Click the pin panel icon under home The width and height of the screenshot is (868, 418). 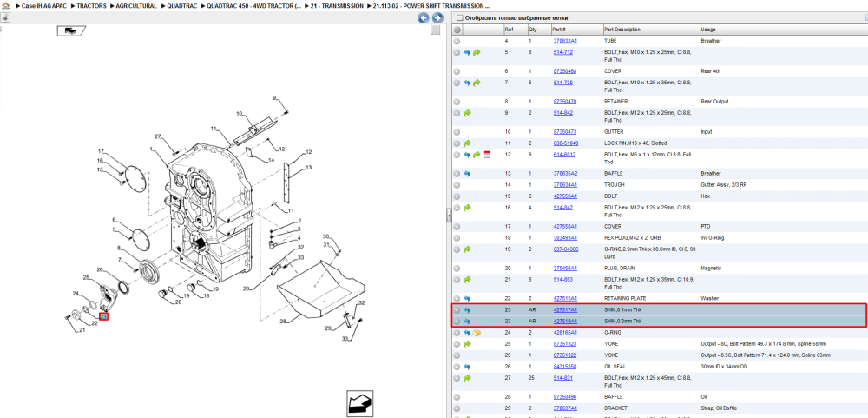pyautogui.click(x=5, y=17)
